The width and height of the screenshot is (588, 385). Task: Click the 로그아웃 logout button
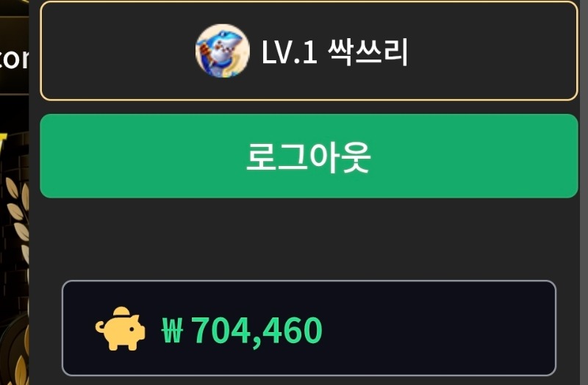(x=309, y=156)
